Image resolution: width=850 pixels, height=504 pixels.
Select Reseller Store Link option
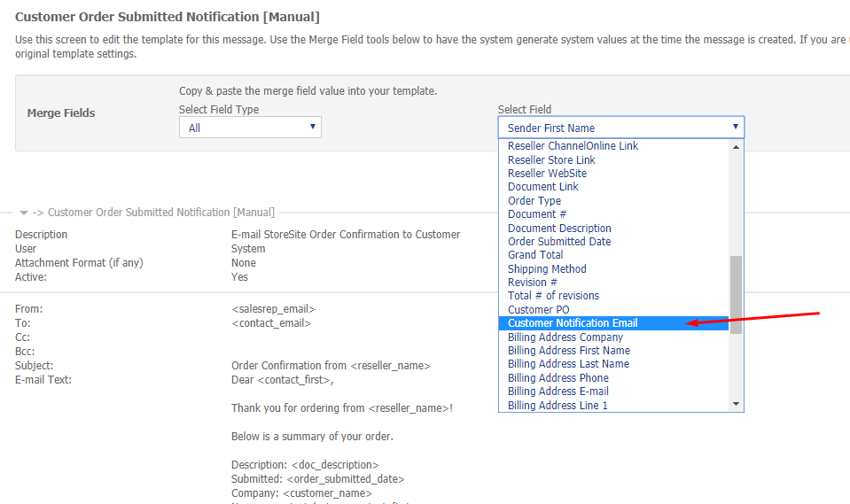pos(551,160)
